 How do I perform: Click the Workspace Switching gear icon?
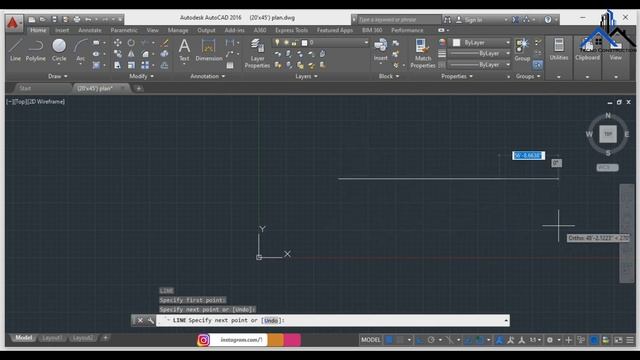pyautogui.click(x=550, y=340)
